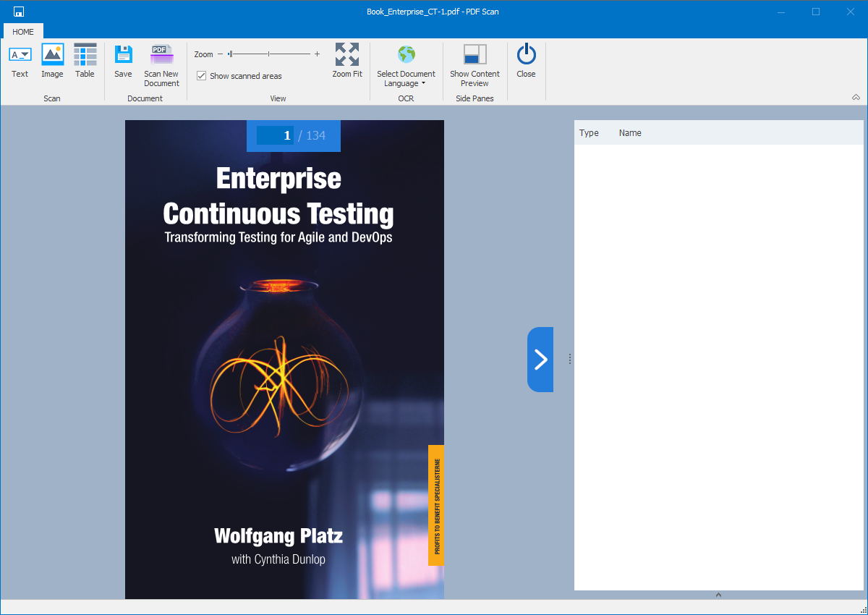This screenshot has width=868, height=615.
Task: Go to next page with blue arrow
Action: coord(540,360)
